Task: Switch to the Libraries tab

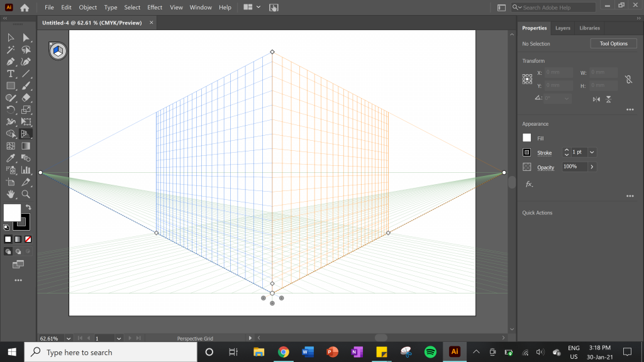Action: point(589,28)
